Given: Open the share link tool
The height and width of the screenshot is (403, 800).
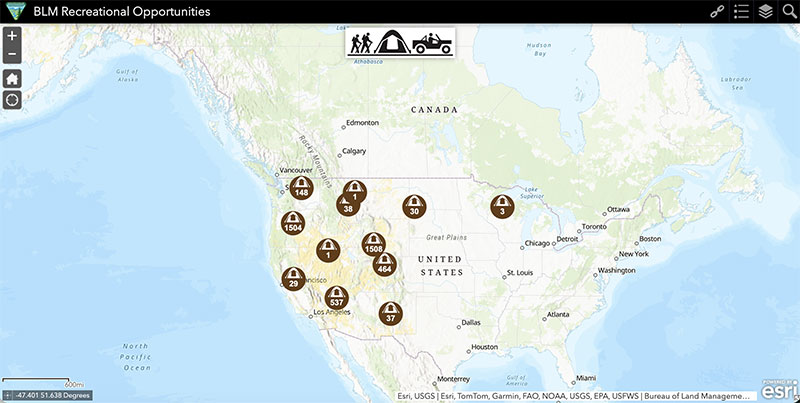Looking at the screenshot, I should point(717,12).
